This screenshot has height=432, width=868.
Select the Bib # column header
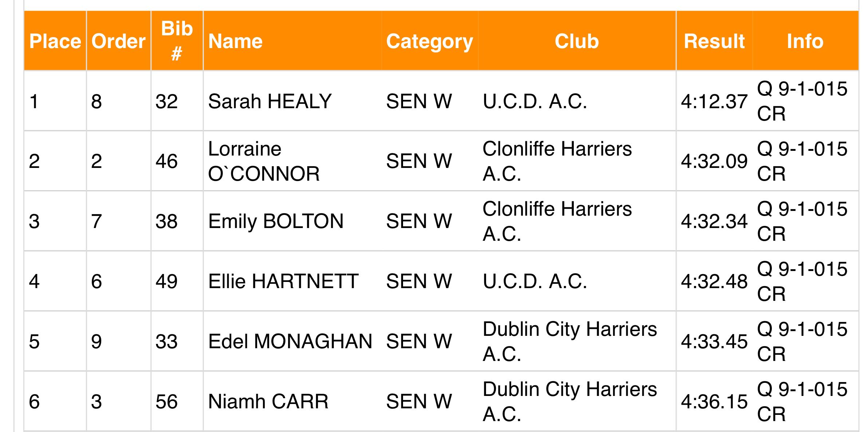(x=177, y=41)
